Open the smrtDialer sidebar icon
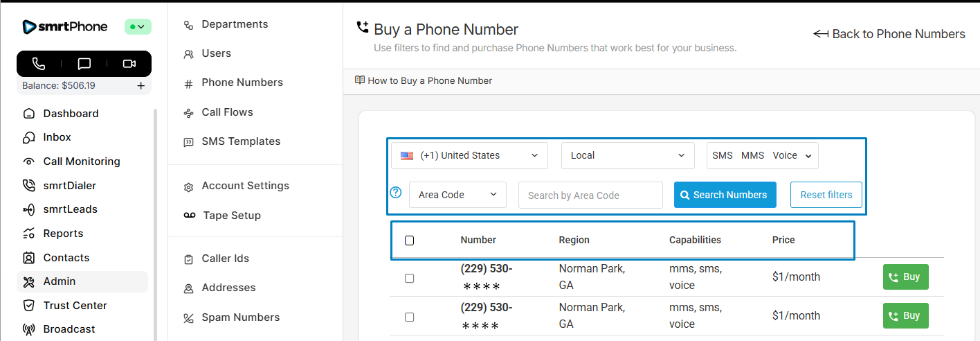 28,186
